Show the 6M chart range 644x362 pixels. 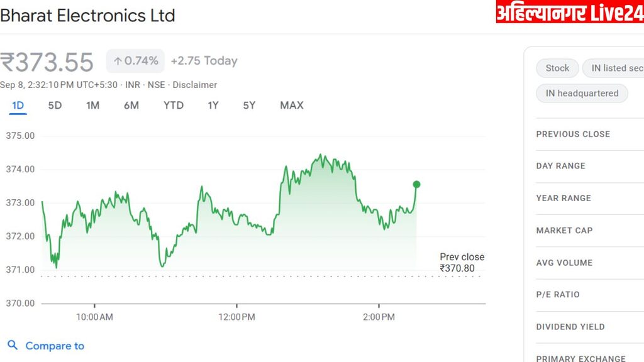pyautogui.click(x=131, y=105)
